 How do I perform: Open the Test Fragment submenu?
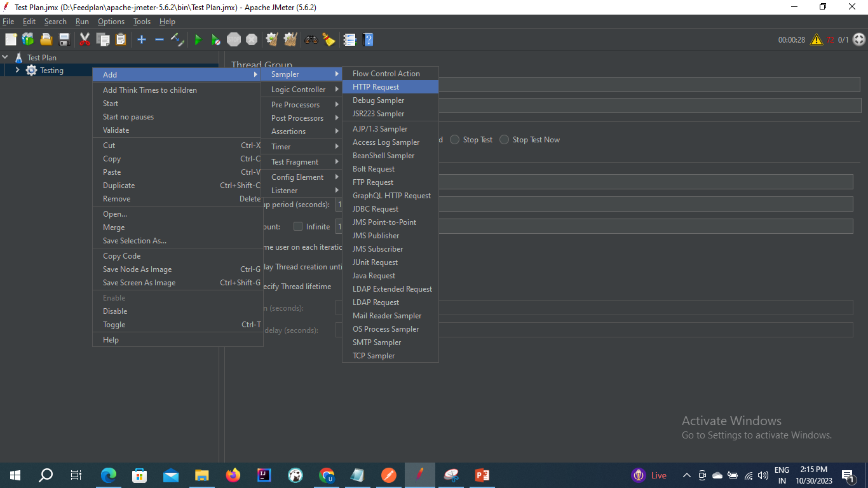click(301, 162)
